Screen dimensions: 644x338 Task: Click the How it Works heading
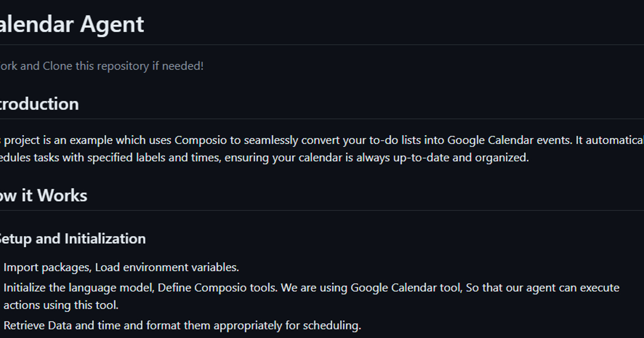click(x=43, y=195)
